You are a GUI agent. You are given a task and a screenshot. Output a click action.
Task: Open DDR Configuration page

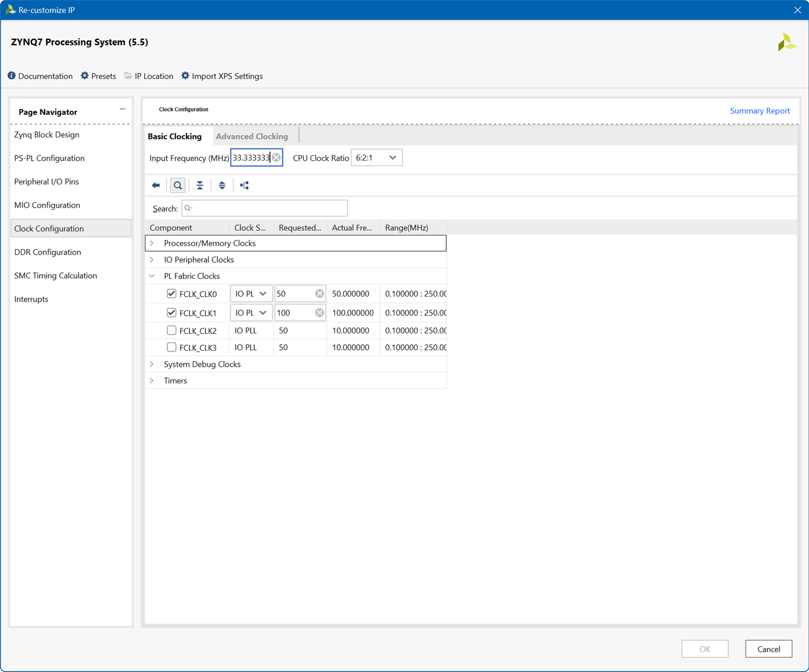71,252
